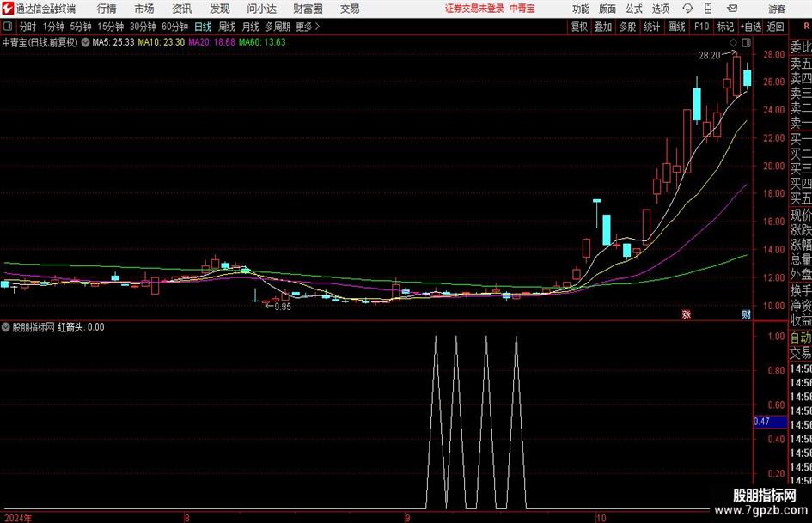The width and height of the screenshot is (812, 523).
Task: Click the 红箭头: 0.00 indicator value
Action: (x=81, y=327)
